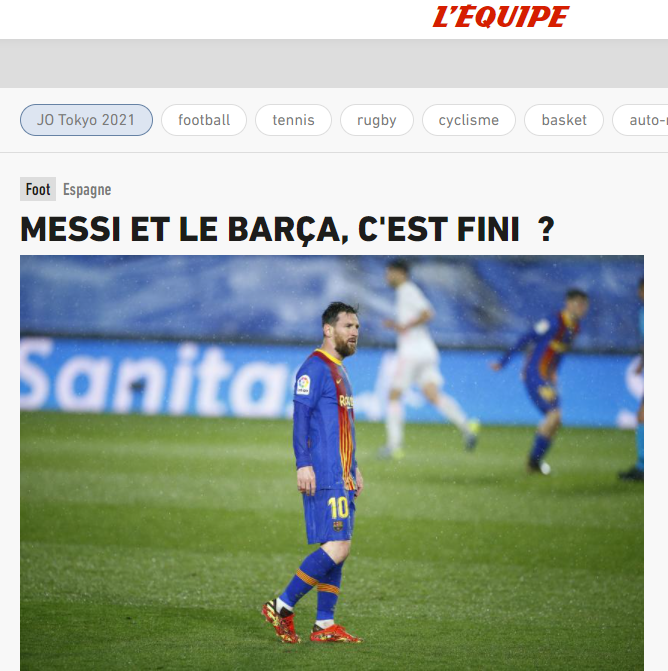Open the Messi et le Barça headline
This screenshot has width=668, height=671.
[287, 229]
